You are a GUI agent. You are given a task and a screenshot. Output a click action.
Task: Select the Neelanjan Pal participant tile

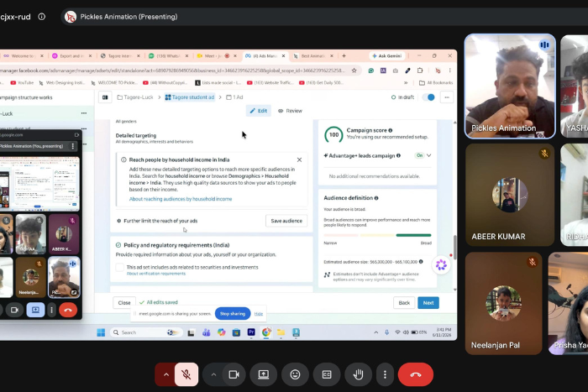pyautogui.click(x=504, y=303)
